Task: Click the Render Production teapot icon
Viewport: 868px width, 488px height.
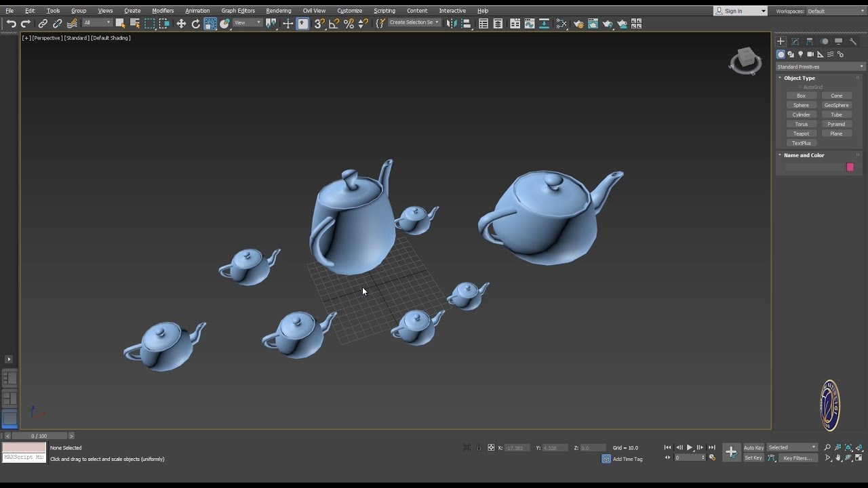Action: click(x=608, y=24)
